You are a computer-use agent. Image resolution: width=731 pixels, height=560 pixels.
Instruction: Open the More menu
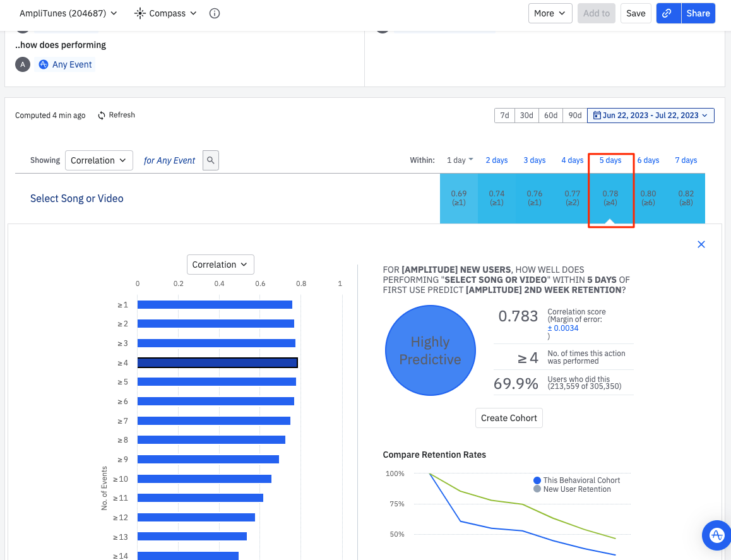click(x=550, y=13)
